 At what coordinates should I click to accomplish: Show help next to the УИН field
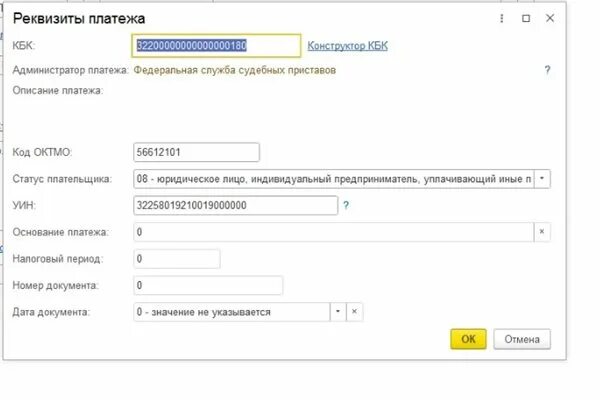tap(346, 206)
